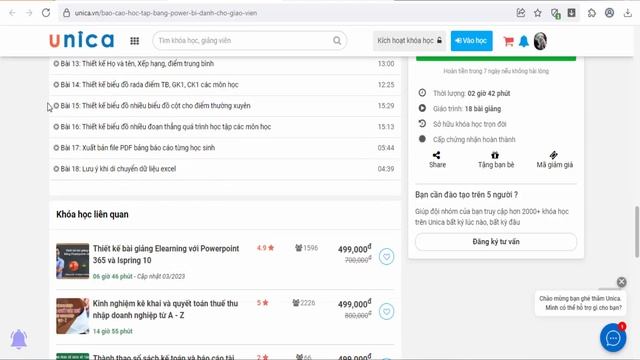Screen dimensions: 640x360
Task: Open the blue chat support bubble
Action: (x=613, y=338)
